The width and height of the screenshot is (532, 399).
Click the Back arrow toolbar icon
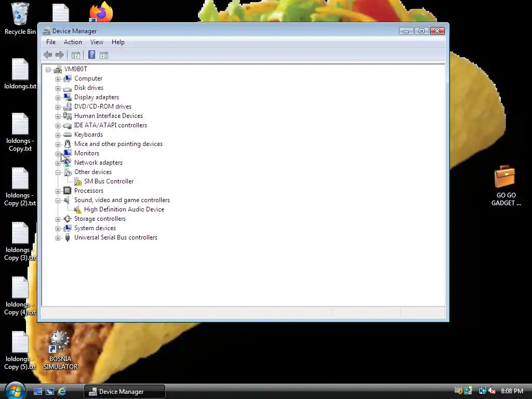pos(48,55)
